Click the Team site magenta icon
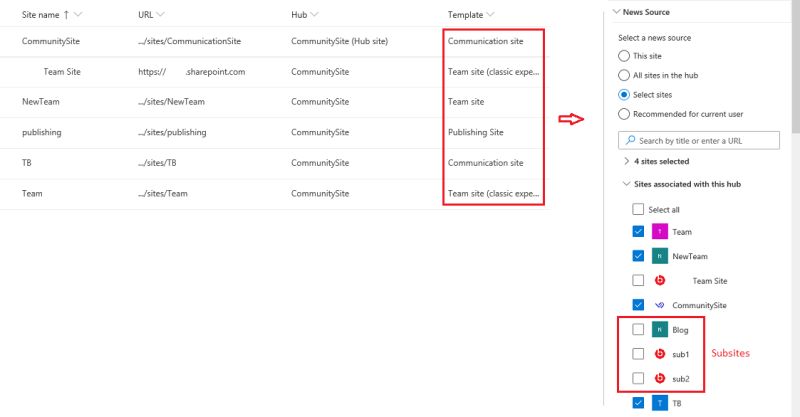Image resolution: width=800 pixels, height=417 pixels. pos(660,232)
